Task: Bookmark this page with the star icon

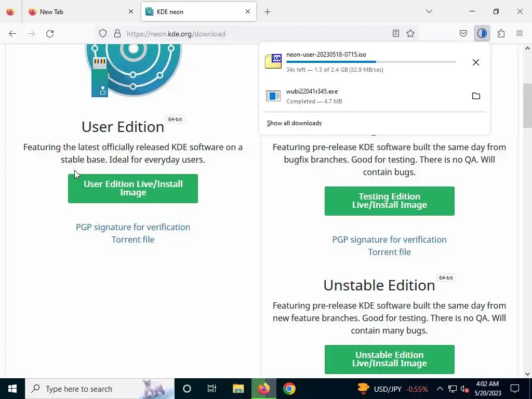Action: coord(410,33)
